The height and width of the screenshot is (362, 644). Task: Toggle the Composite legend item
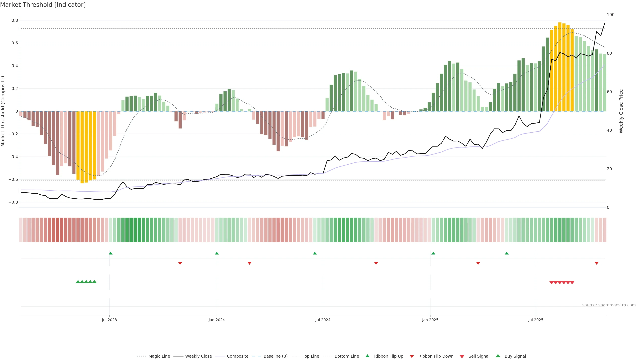[237, 356]
